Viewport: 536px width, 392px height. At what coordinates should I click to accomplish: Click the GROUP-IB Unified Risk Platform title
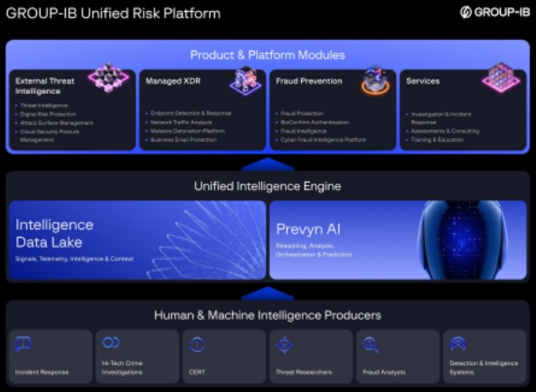(113, 14)
